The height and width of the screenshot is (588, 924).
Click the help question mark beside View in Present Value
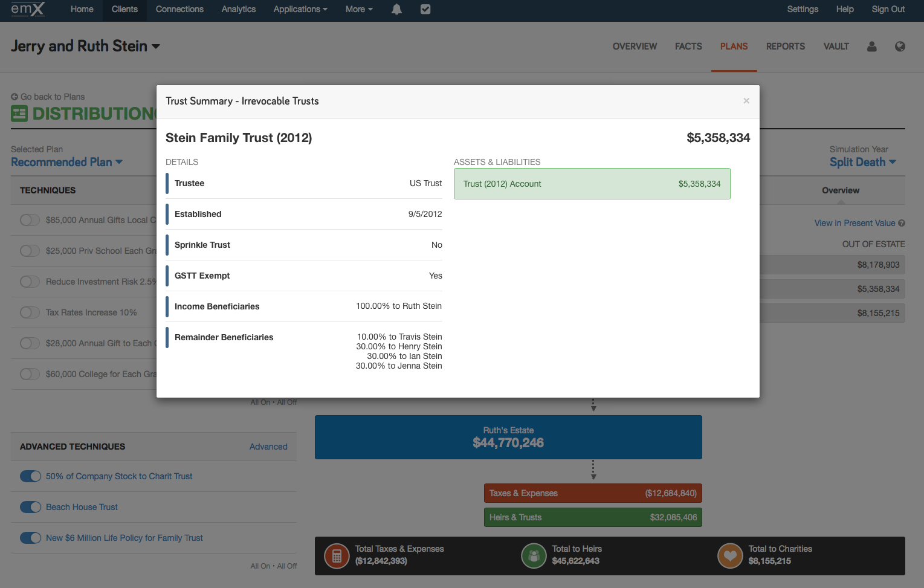tap(902, 223)
